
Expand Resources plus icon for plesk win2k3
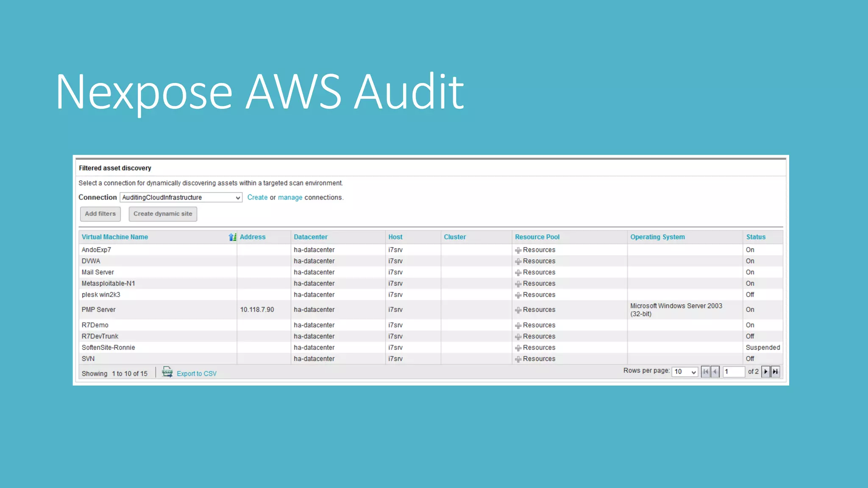518,295
